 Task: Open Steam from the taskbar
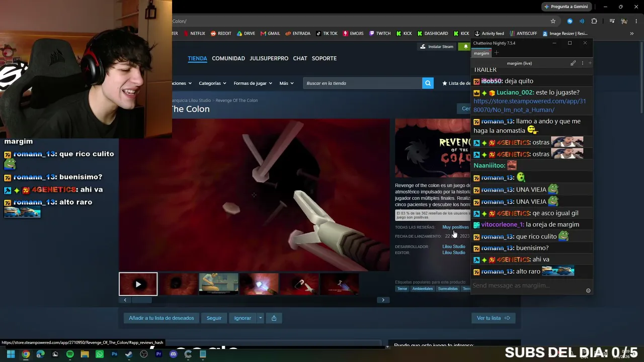(129, 354)
